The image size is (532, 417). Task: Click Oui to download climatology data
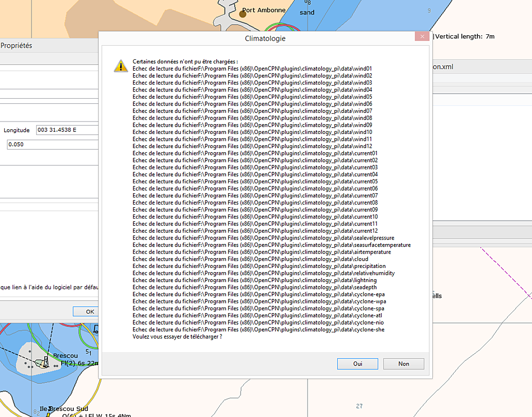pyautogui.click(x=357, y=364)
